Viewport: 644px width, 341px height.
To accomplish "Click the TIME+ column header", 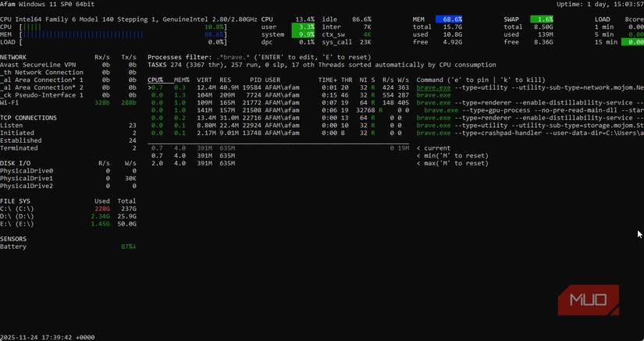I will coord(328,80).
